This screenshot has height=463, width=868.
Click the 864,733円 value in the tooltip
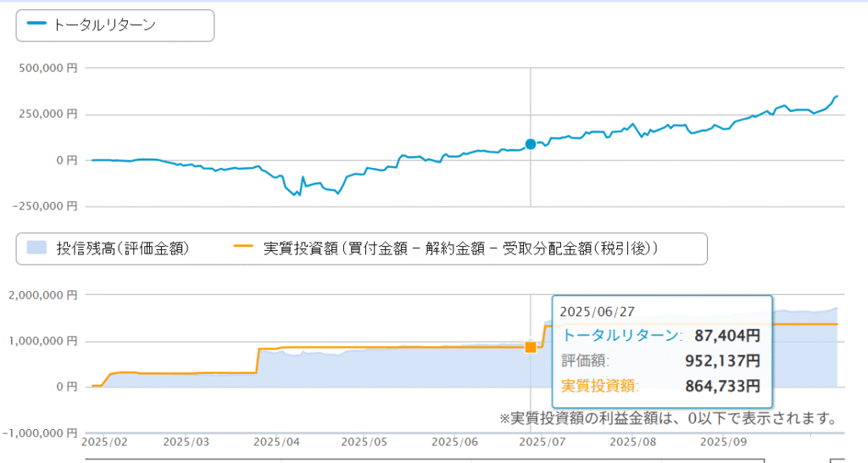pyautogui.click(x=722, y=387)
